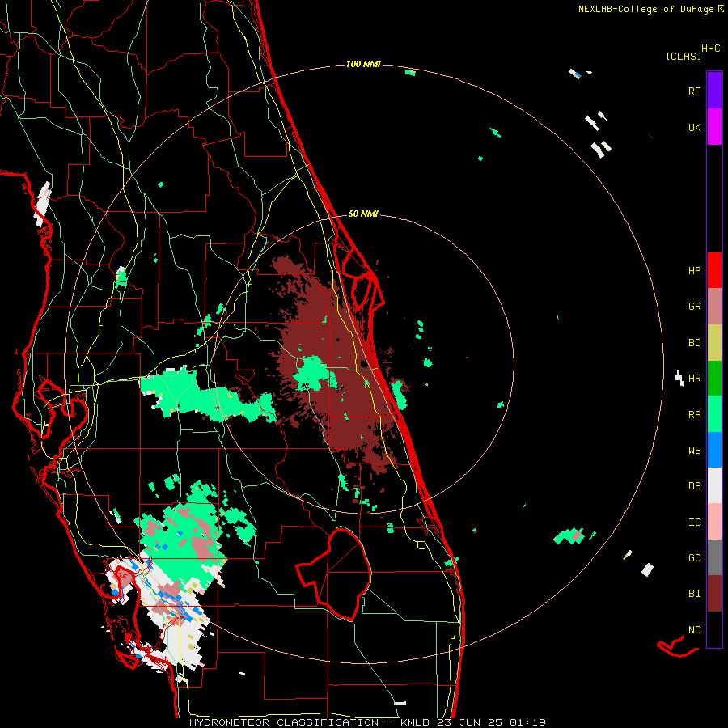Click the WS legend label

694,451
